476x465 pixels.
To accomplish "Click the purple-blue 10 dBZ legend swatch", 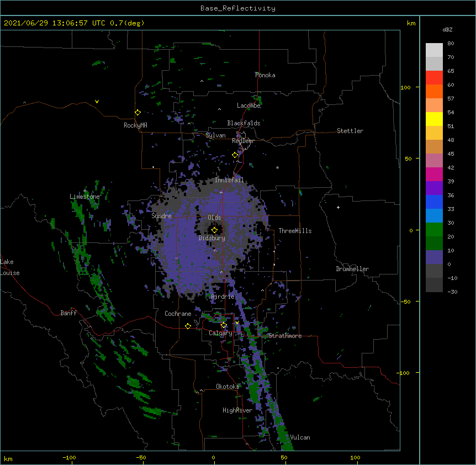I will (434, 257).
